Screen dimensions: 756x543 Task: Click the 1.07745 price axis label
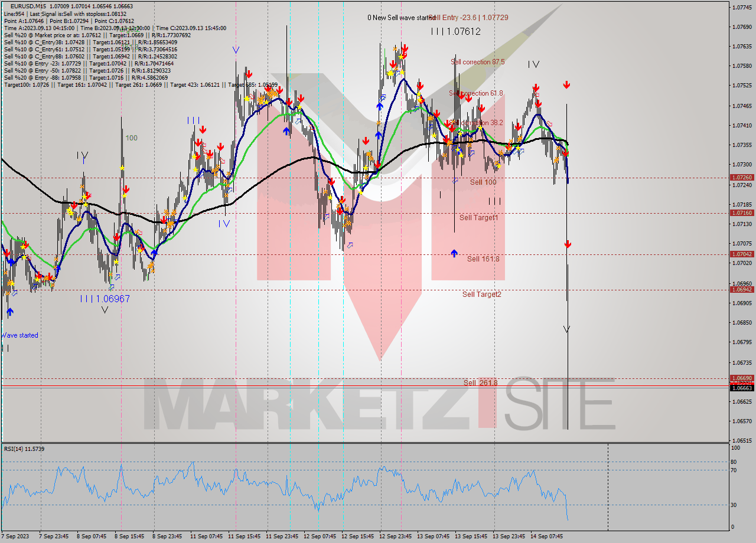742,7
